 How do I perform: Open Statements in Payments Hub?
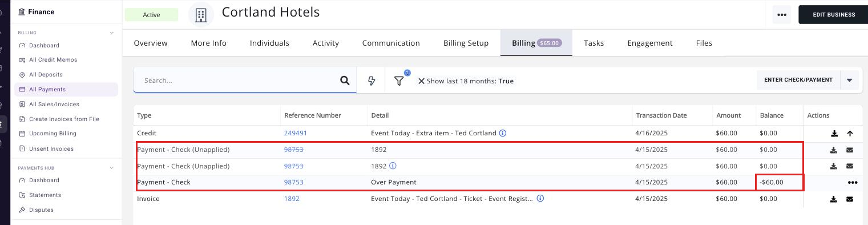(45, 195)
